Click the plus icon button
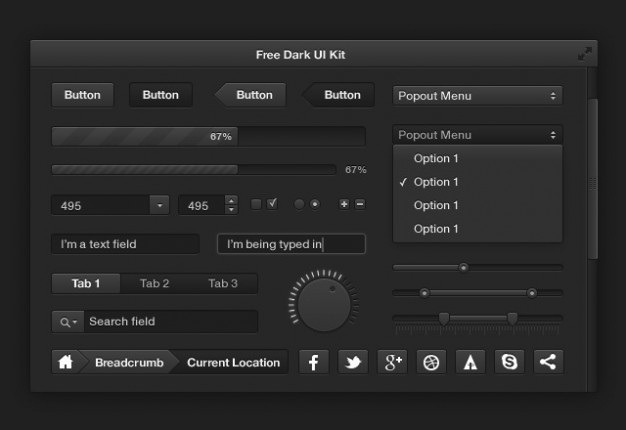This screenshot has width=626, height=430. click(x=344, y=204)
